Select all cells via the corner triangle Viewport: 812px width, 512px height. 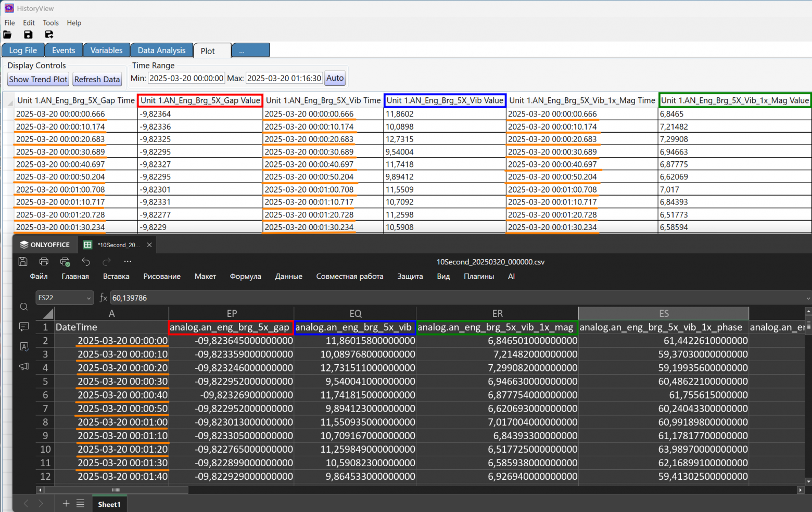click(47, 313)
